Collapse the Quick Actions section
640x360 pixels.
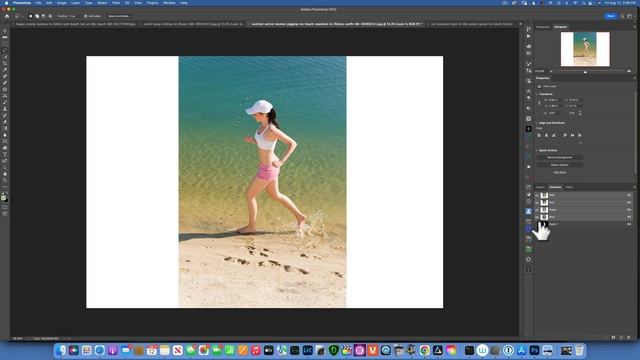click(x=537, y=151)
